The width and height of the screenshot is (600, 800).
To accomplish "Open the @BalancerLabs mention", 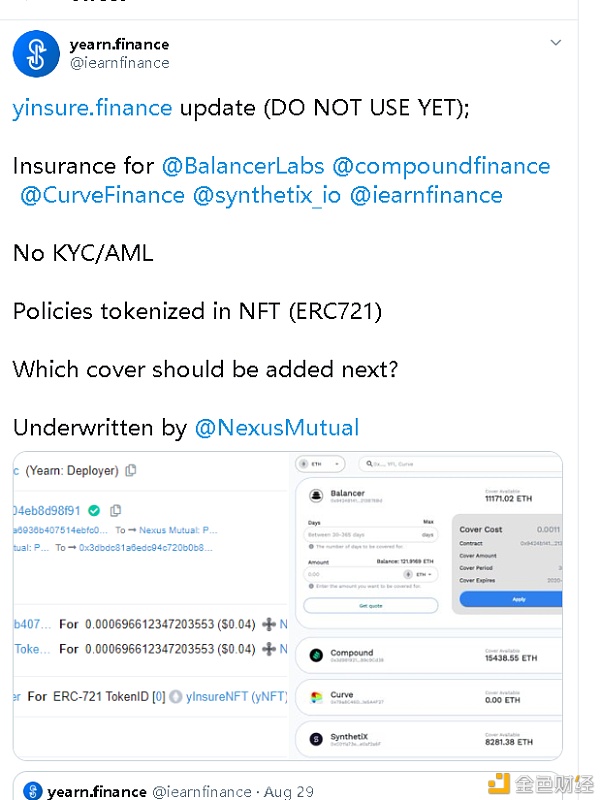I will tap(243, 166).
